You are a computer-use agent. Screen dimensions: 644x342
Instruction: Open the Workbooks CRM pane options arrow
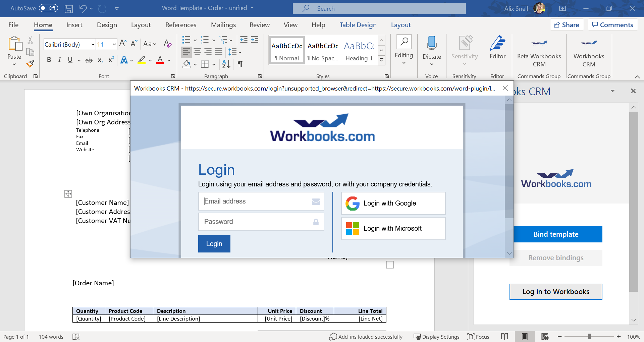612,91
